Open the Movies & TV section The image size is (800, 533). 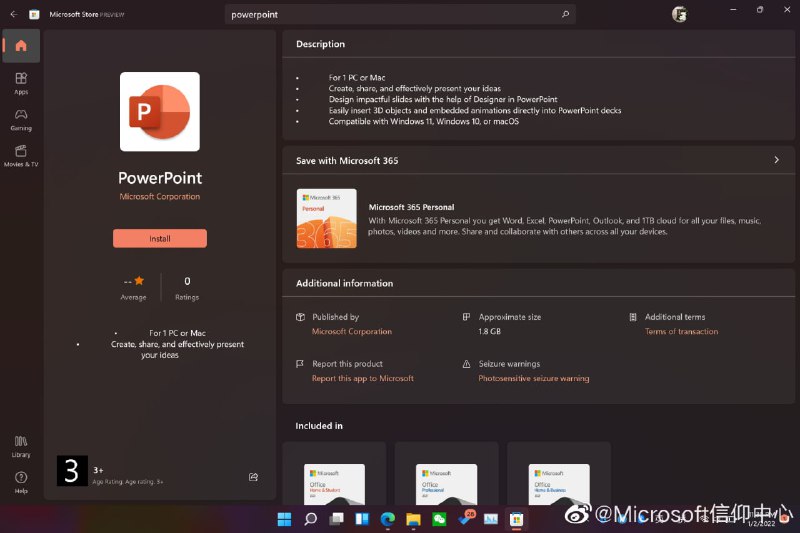point(21,156)
